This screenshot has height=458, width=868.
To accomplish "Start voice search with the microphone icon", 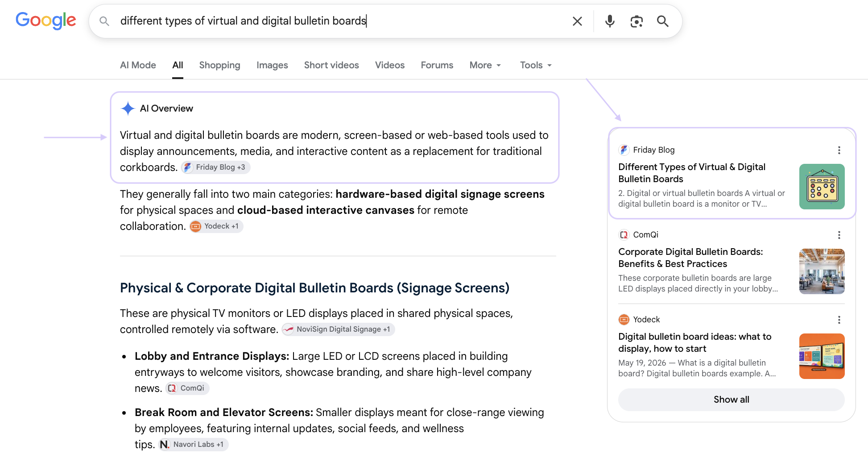I will (x=610, y=21).
